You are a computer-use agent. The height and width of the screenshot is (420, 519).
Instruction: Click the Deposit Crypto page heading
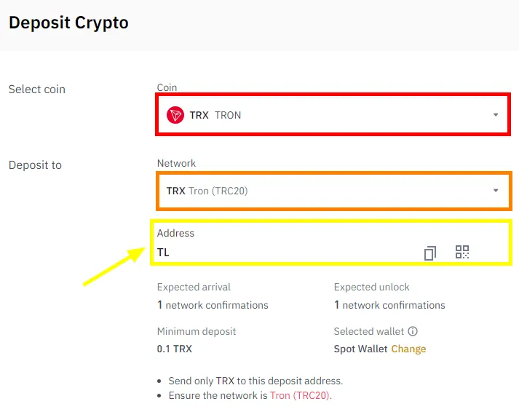68,23
